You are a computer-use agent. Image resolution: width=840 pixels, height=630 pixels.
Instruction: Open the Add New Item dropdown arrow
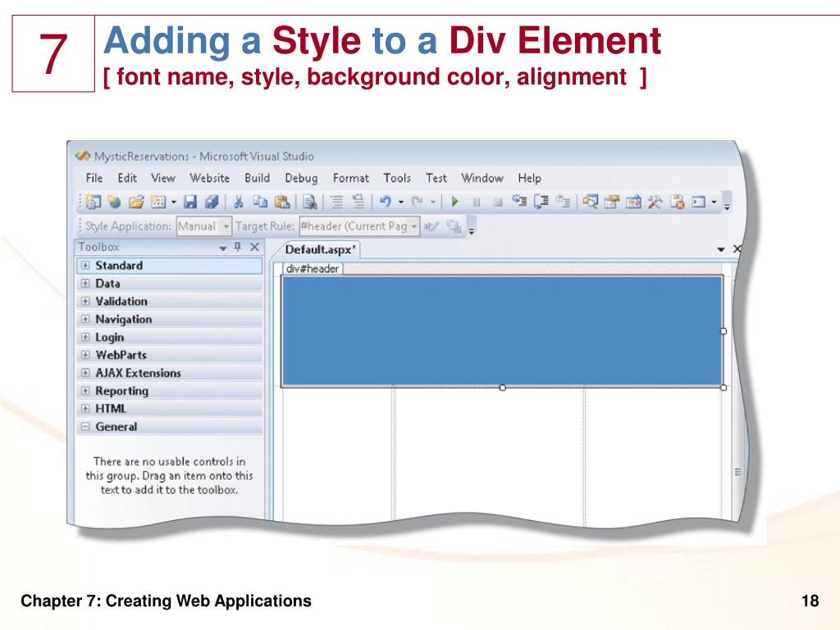coord(173,203)
